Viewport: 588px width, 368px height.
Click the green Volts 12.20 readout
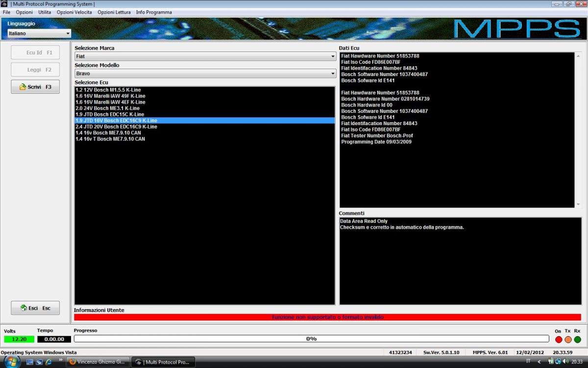pos(19,339)
